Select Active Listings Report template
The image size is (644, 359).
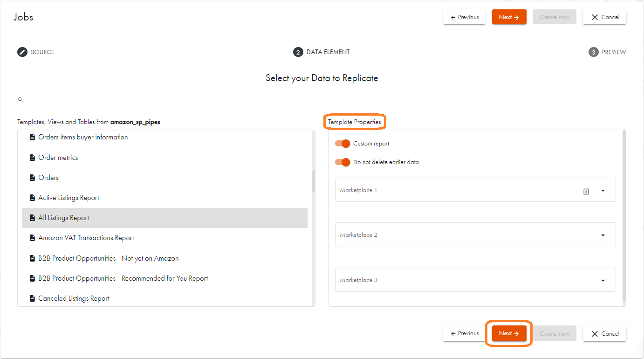coord(69,198)
